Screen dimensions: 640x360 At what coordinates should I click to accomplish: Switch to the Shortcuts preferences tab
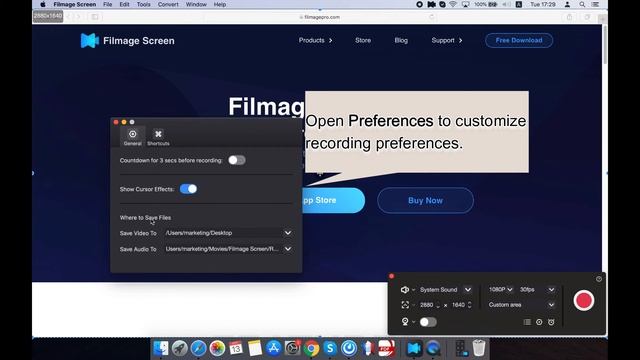pyautogui.click(x=158, y=137)
